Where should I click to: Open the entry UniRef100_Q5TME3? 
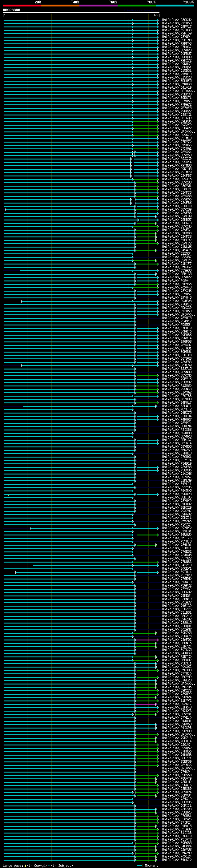pyautogui.click(x=176, y=138)
